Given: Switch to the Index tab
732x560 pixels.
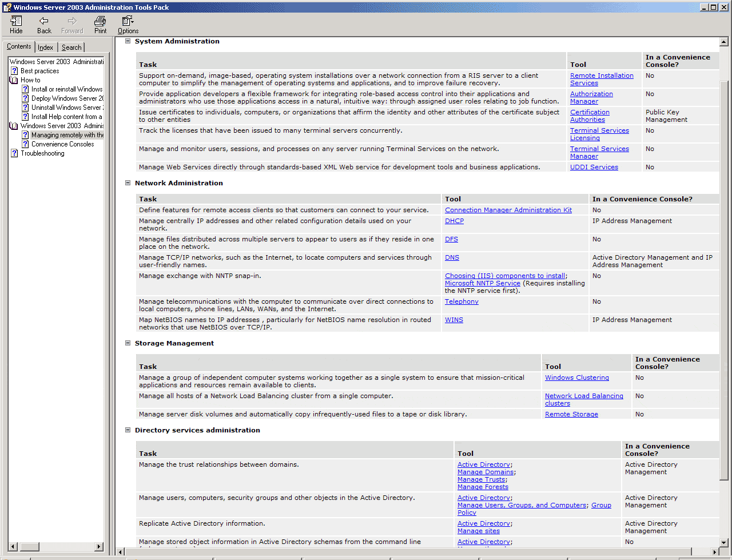Looking at the screenshot, I should tap(46, 47).
